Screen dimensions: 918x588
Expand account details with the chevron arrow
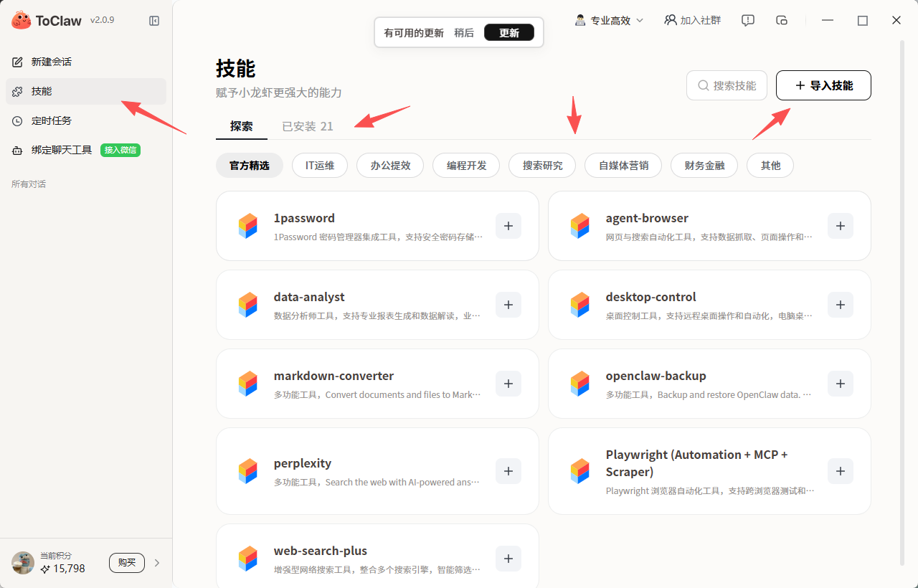click(x=157, y=563)
